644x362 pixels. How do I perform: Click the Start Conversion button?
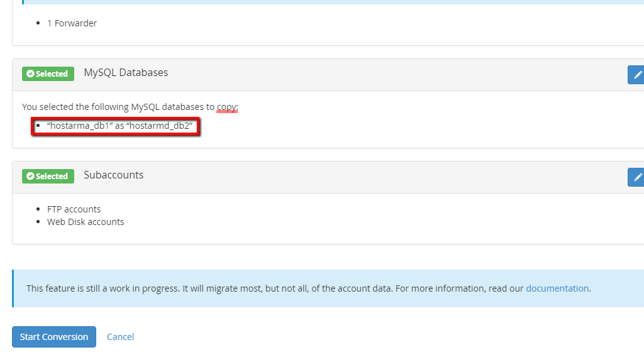coord(54,337)
